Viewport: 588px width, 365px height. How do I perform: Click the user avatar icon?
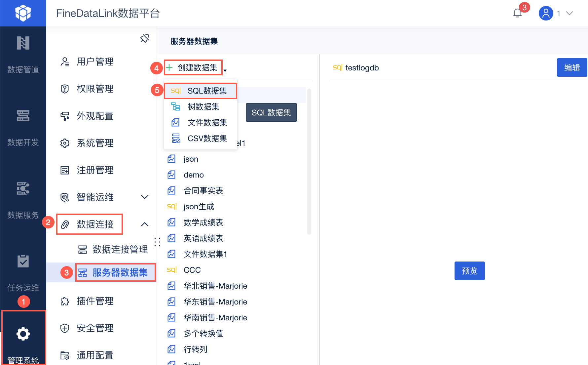546,13
